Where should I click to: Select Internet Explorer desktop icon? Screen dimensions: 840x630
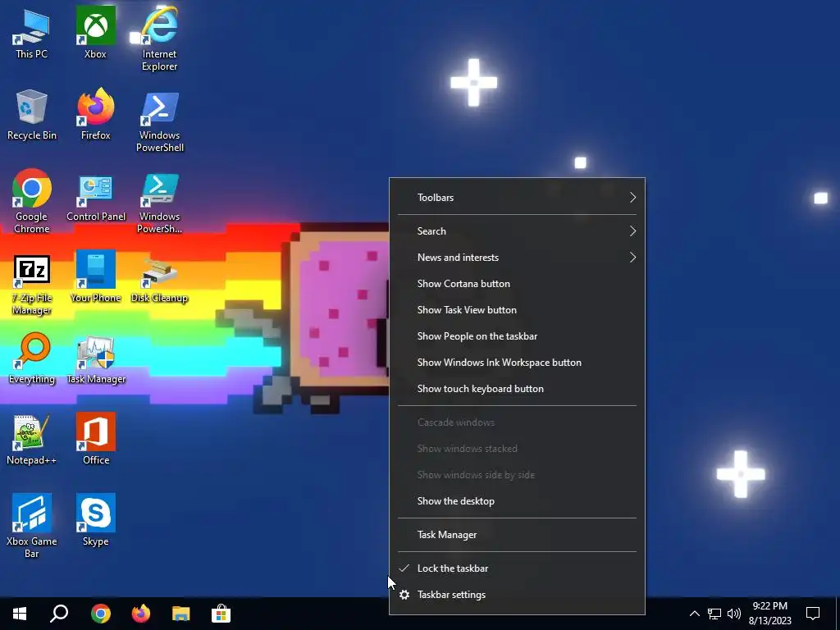(x=159, y=39)
